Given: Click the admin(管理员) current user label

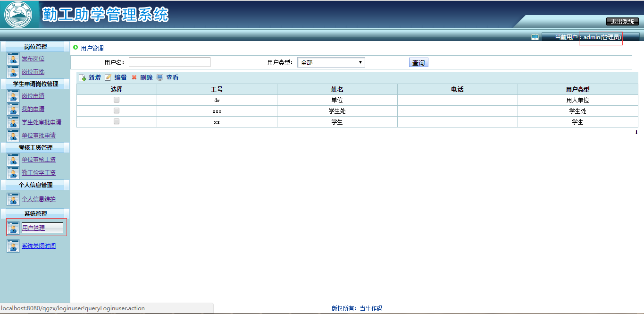Looking at the screenshot, I should (x=602, y=37).
